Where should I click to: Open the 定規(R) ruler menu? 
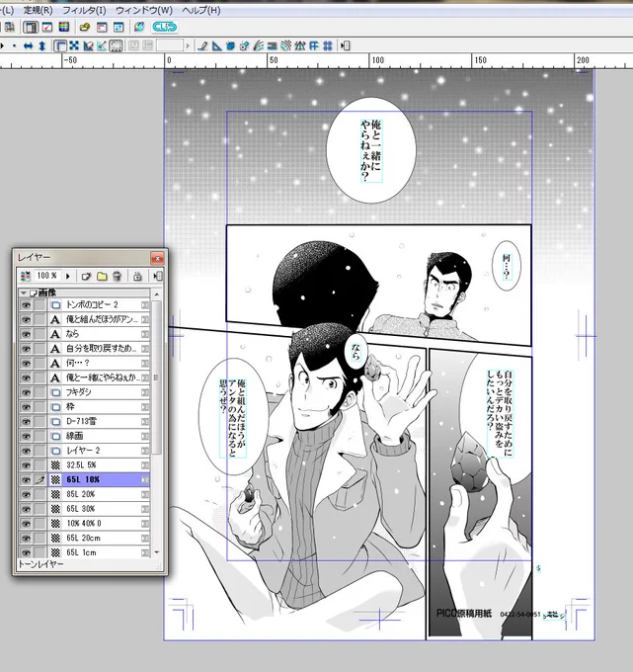pyautogui.click(x=39, y=10)
